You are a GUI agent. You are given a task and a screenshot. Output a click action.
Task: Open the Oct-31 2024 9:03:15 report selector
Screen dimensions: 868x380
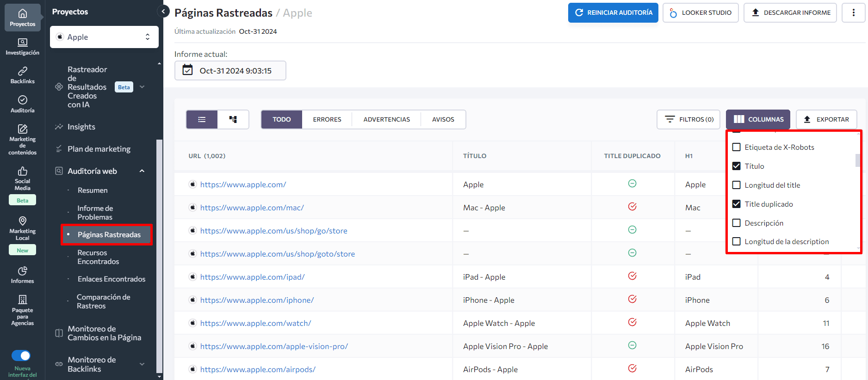click(230, 70)
